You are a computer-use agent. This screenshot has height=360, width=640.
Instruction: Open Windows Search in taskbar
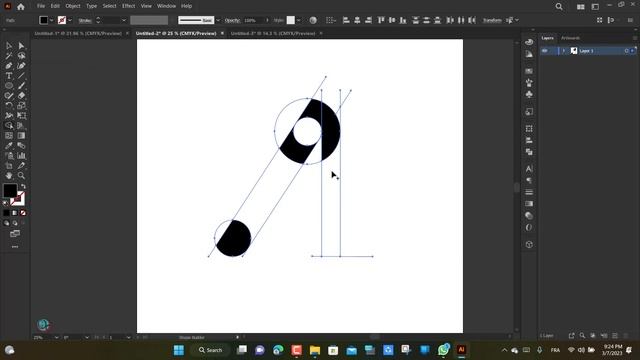211,350
